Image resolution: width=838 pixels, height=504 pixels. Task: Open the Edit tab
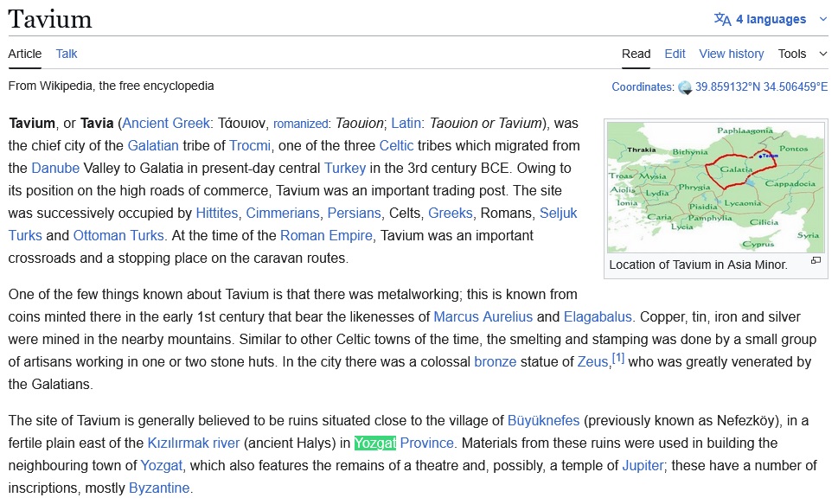[x=675, y=54]
